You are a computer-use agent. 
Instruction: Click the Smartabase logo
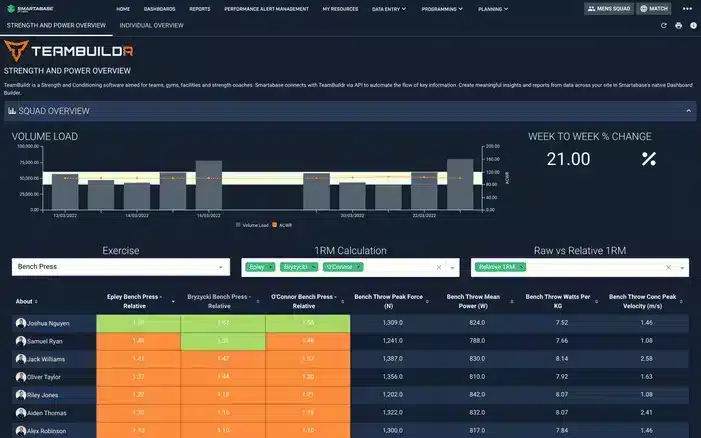click(30, 8)
